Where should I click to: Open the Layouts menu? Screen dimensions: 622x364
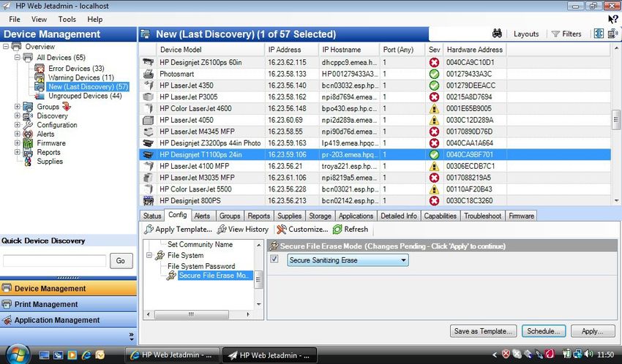tap(526, 34)
